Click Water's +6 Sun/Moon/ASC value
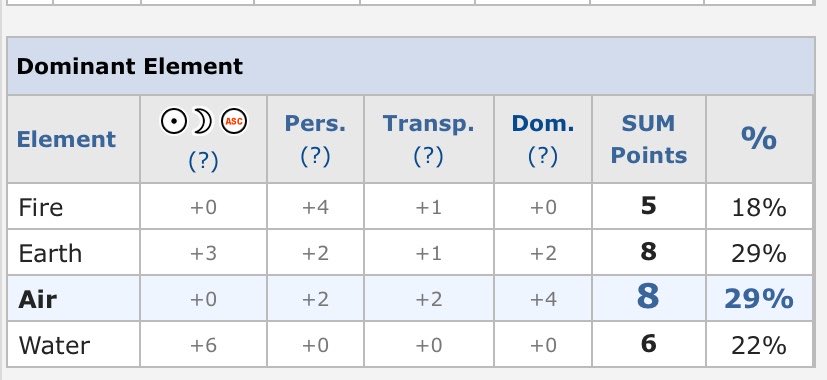827x380 pixels. click(203, 345)
